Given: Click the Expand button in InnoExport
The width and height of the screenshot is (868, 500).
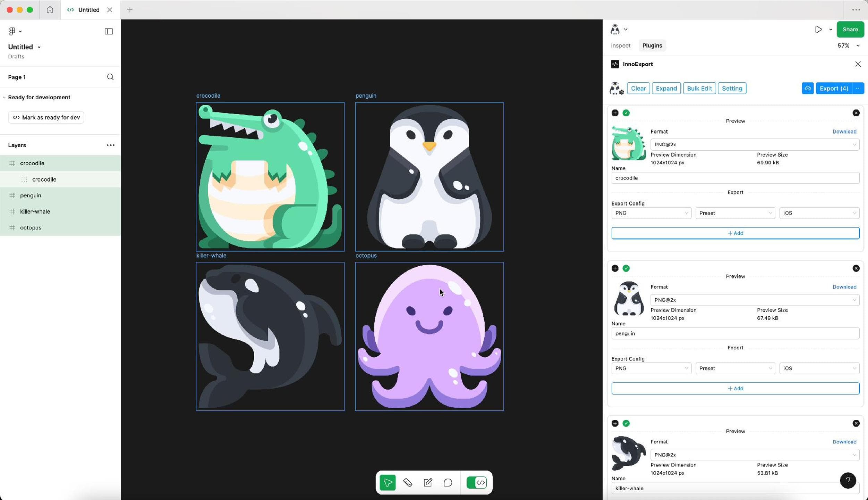Looking at the screenshot, I should pyautogui.click(x=666, y=88).
